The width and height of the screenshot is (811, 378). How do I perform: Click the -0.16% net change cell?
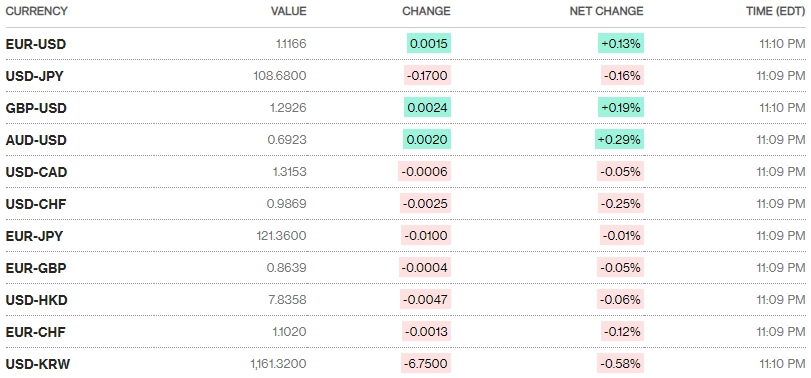pyautogui.click(x=622, y=76)
